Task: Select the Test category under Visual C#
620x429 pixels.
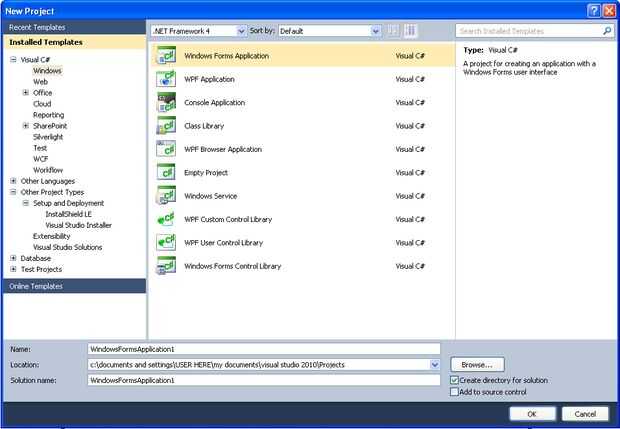Action: coord(40,148)
